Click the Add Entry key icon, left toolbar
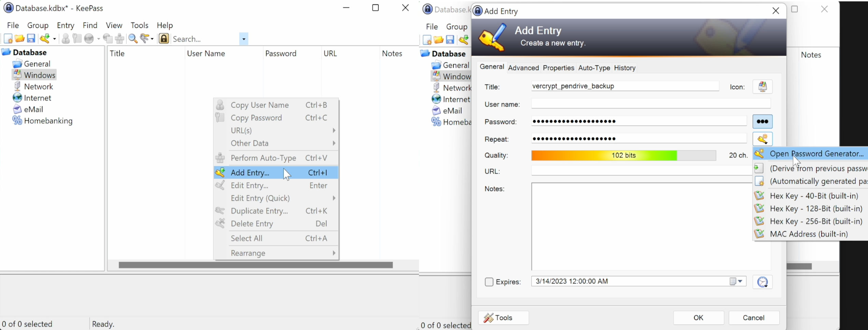Screen dimensions: 868x330 (x=45, y=39)
